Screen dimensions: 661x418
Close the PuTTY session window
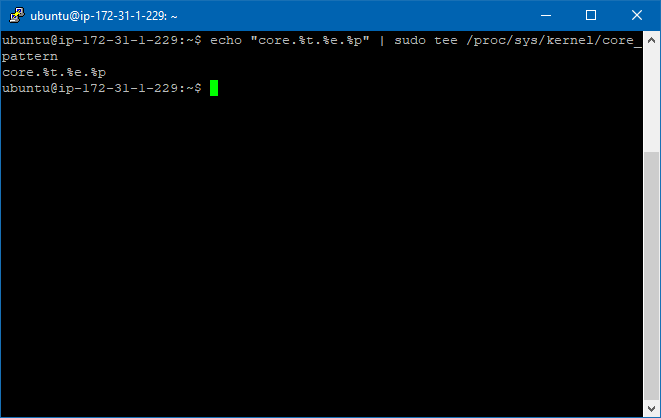pyautogui.click(x=637, y=15)
